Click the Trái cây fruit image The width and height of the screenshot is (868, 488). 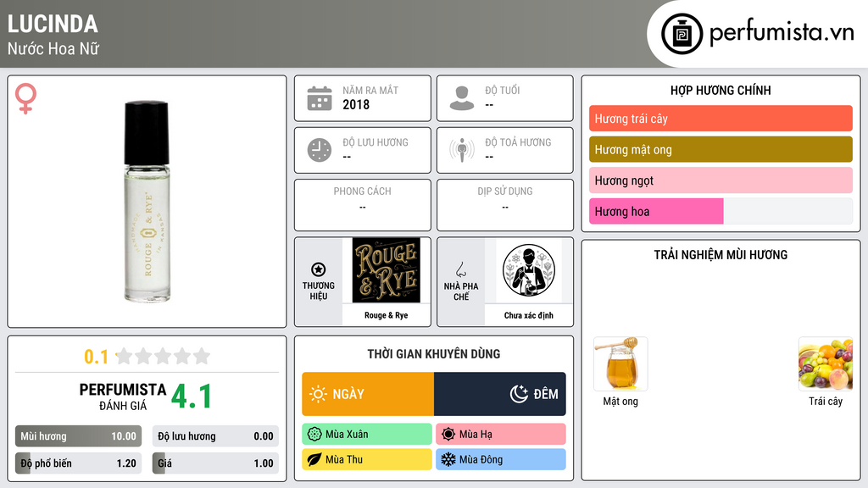(x=826, y=364)
